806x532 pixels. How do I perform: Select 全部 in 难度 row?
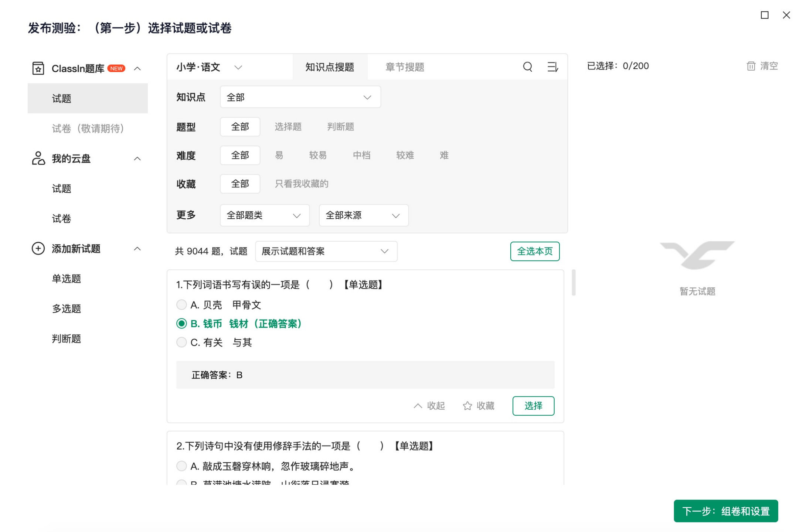coord(240,155)
